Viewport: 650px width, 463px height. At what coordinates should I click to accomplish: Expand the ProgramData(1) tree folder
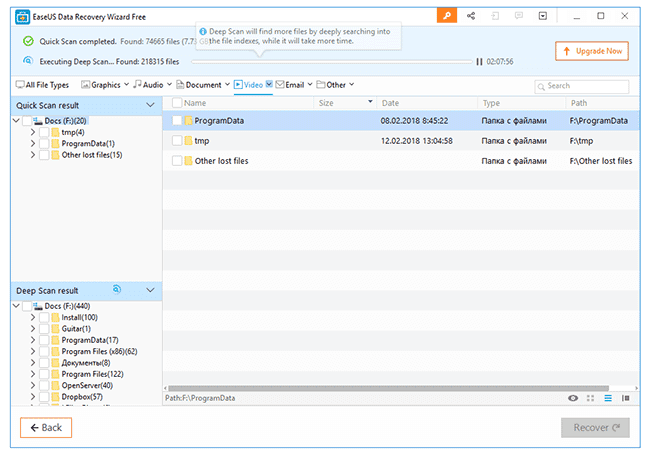pos(33,143)
